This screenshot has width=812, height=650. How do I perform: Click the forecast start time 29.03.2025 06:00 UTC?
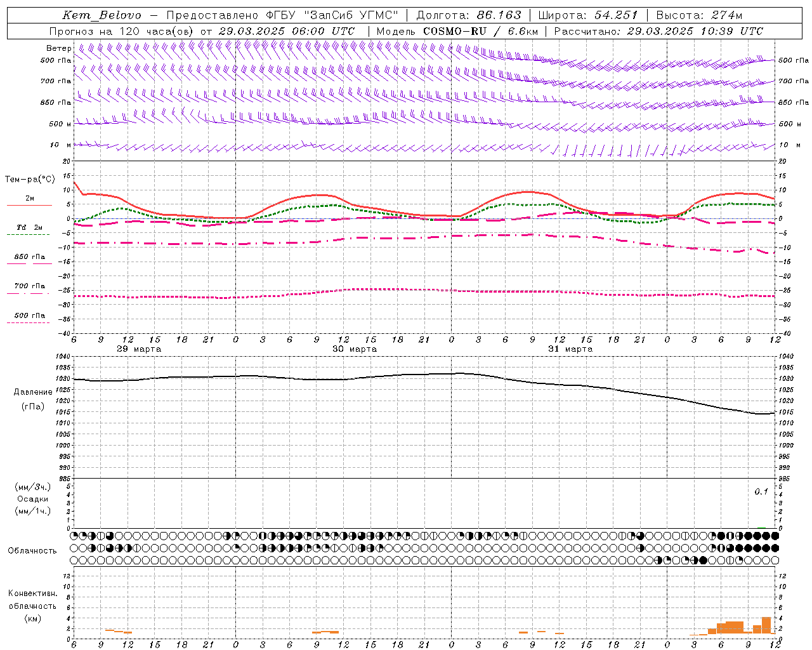point(286,31)
